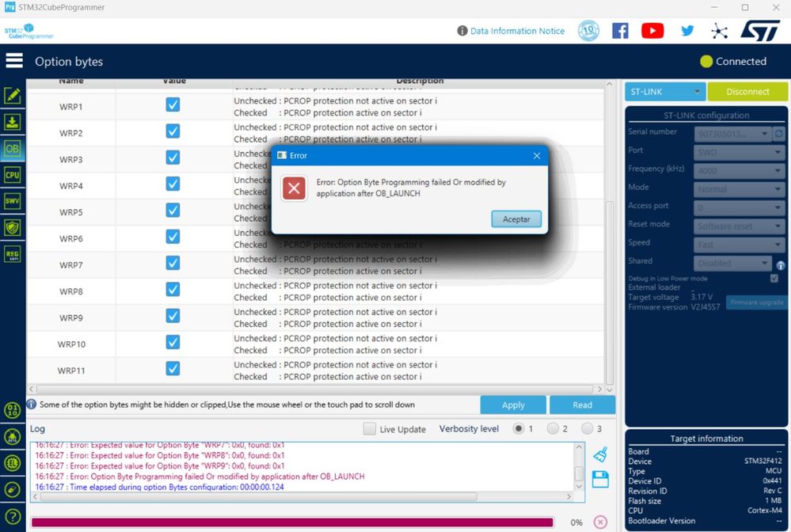Open the Port SWD dropdown

coord(739,152)
